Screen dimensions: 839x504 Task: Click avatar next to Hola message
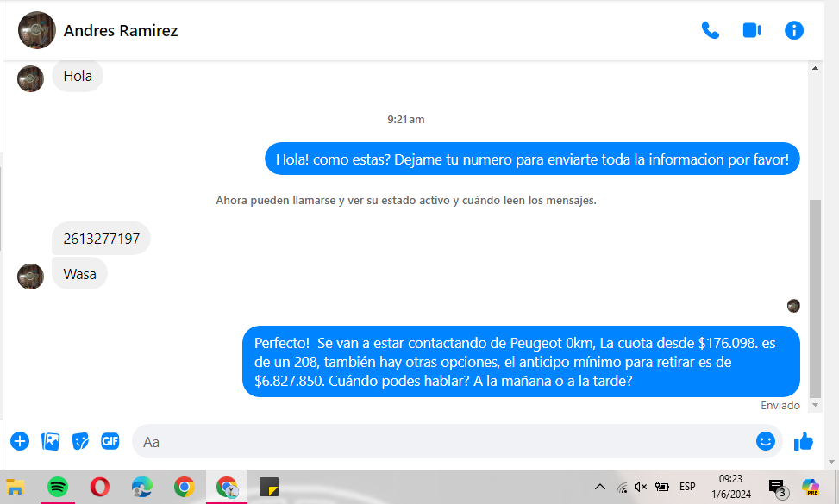coord(30,78)
